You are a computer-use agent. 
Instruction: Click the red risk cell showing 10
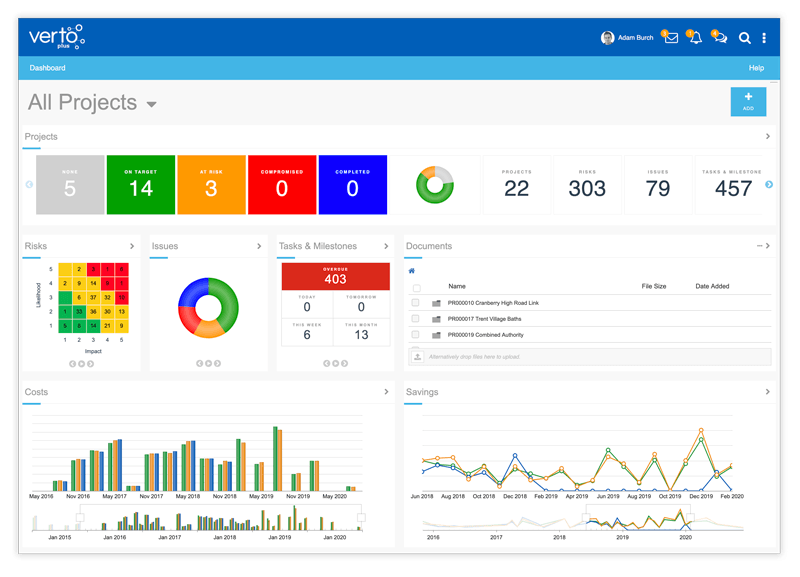coord(121,297)
